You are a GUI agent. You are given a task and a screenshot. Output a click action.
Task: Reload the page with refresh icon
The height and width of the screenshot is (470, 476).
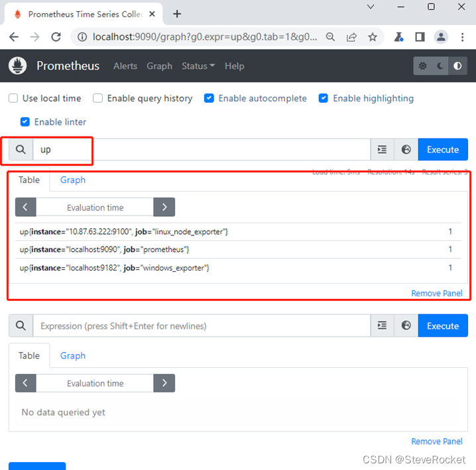[56, 37]
